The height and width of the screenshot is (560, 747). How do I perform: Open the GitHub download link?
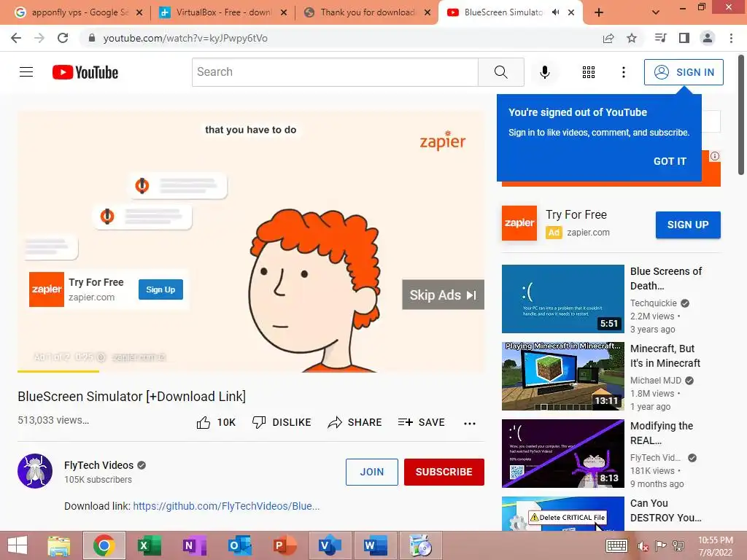click(x=226, y=506)
